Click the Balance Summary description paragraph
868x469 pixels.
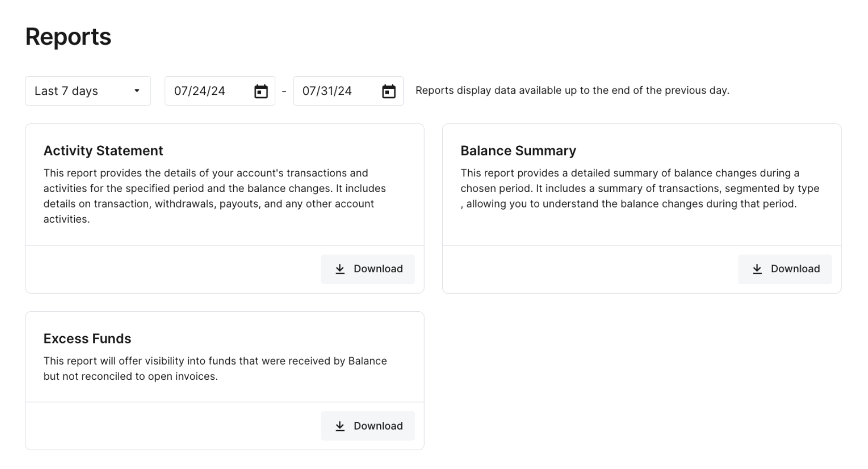point(640,188)
